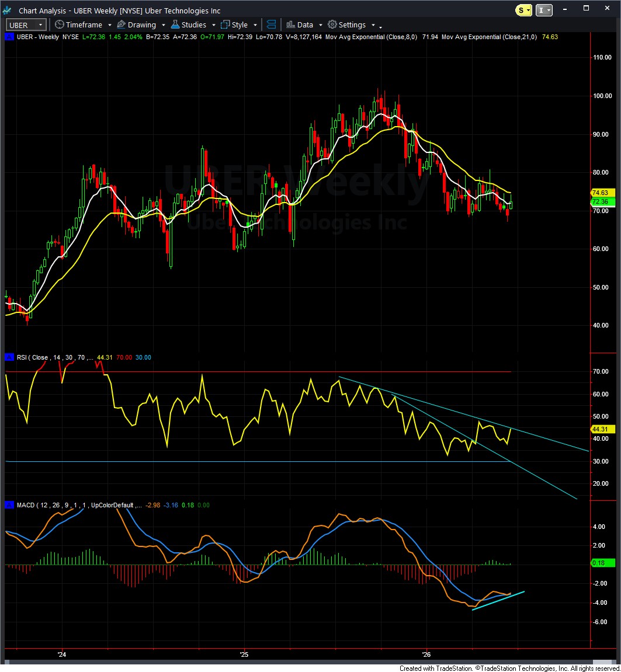
Task: Click the Lo=70.78 status value
Action: [269, 37]
